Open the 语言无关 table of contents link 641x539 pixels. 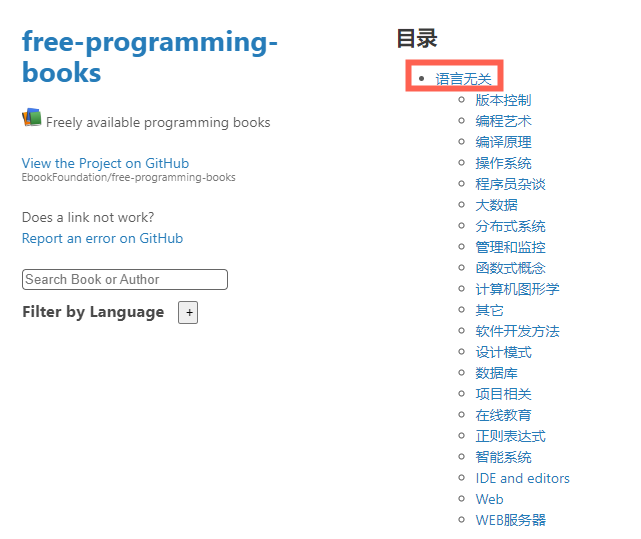pos(463,79)
